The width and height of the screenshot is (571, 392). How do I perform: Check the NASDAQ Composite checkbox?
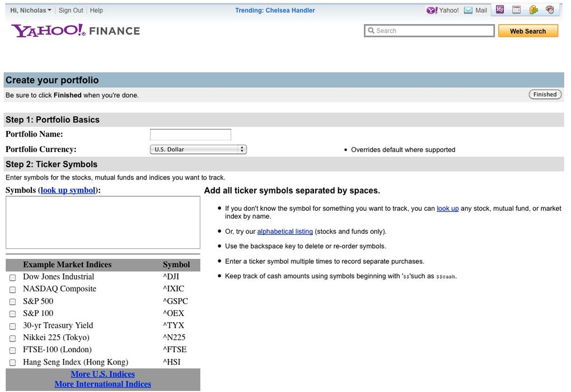click(x=13, y=290)
